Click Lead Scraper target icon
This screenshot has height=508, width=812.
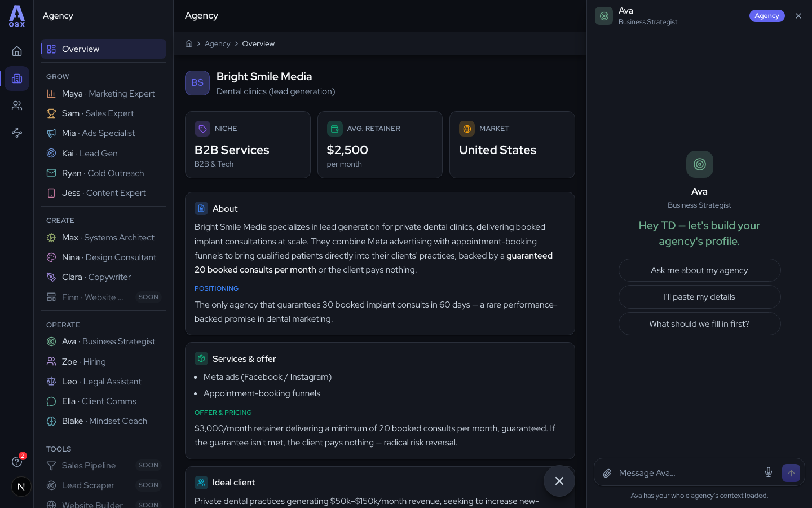click(x=51, y=485)
